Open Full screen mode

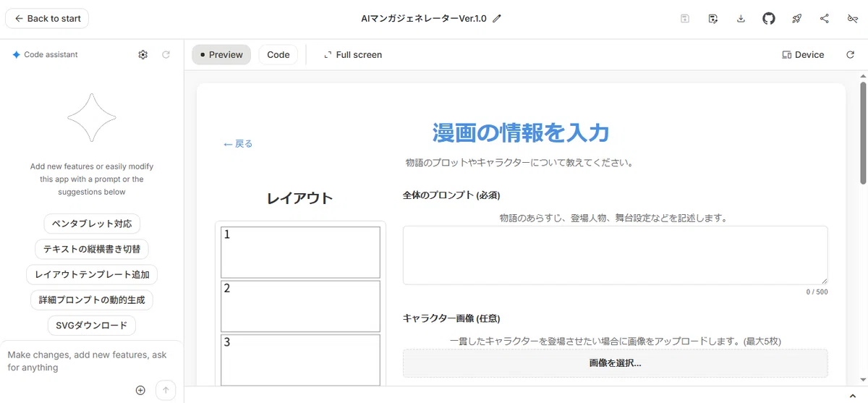click(x=353, y=54)
